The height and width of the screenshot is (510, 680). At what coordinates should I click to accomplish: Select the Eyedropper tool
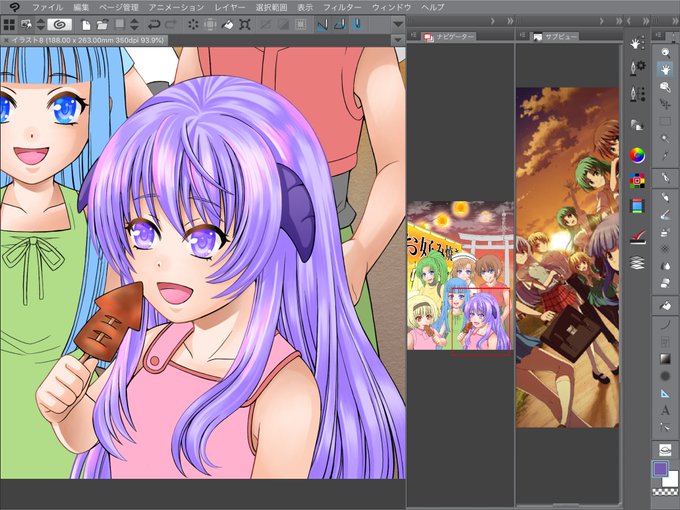pyautogui.click(x=665, y=155)
